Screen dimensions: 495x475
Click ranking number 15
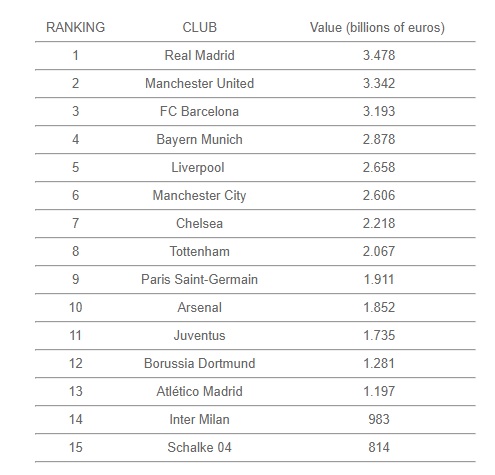tap(76, 447)
